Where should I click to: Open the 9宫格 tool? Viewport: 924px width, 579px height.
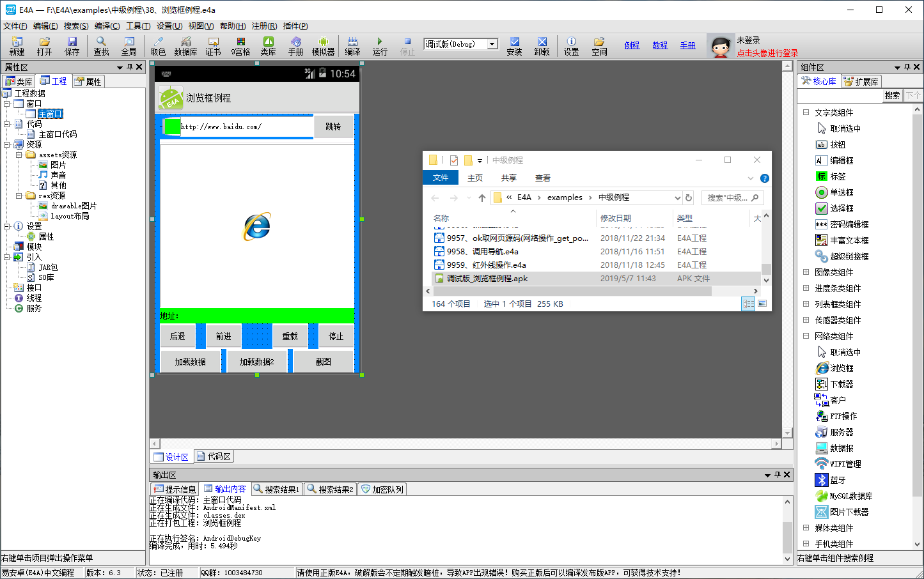click(240, 46)
